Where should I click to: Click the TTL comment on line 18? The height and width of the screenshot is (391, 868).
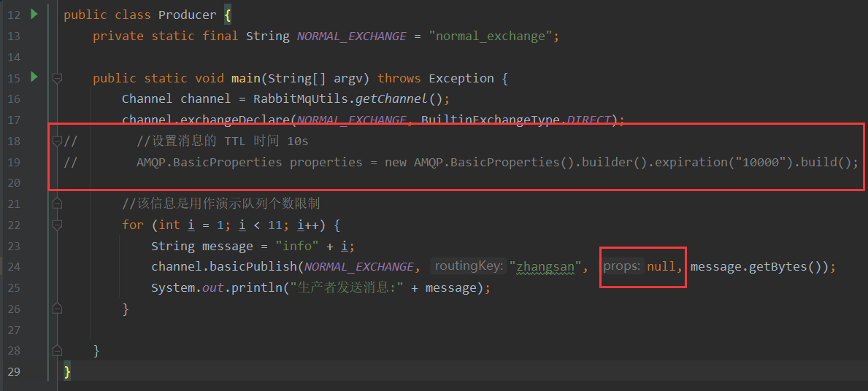pos(222,142)
